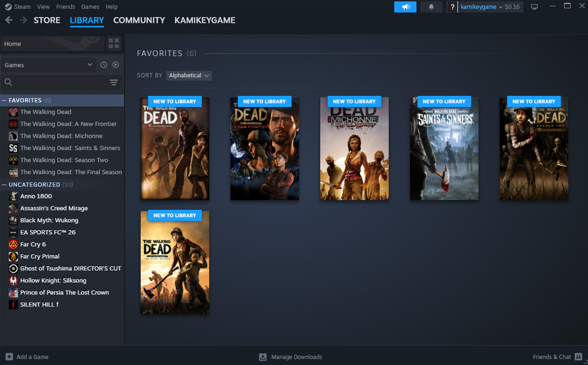
Task: Open the Sort By Alphabetical dropdown
Action: (189, 76)
